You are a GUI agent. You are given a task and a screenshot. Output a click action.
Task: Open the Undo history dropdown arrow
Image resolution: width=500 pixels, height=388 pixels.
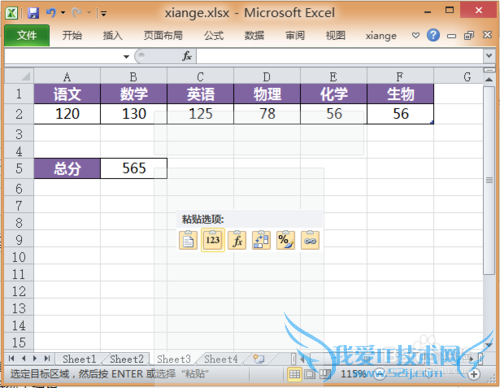[63, 13]
